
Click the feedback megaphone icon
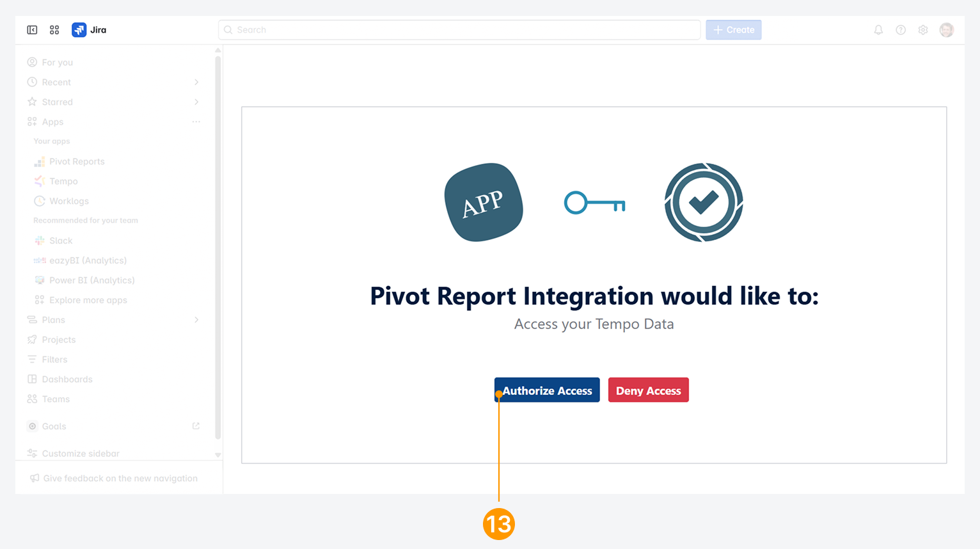35,479
